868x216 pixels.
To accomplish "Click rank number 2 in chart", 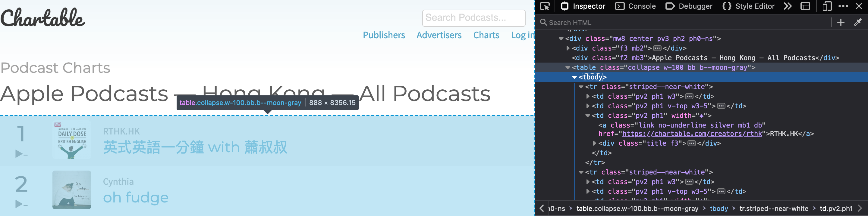I will (x=21, y=184).
